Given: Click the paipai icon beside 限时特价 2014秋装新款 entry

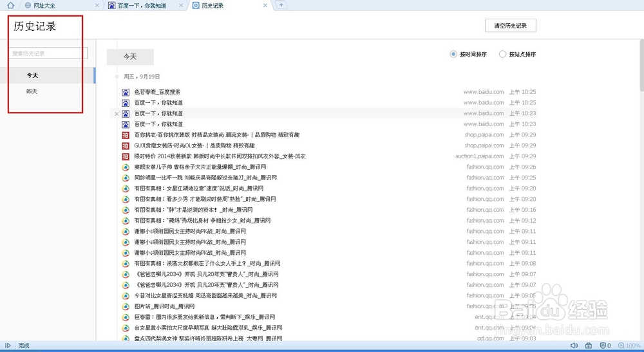Looking at the screenshot, I should tap(126, 156).
